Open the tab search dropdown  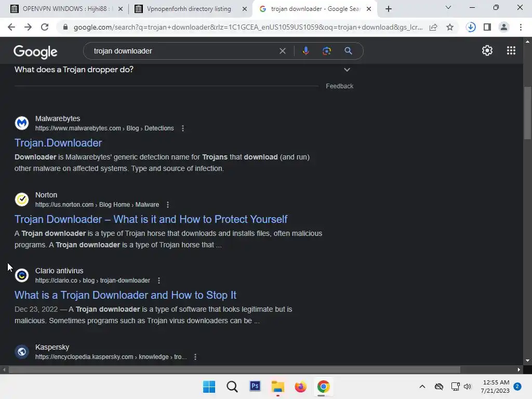pyautogui.click(x=448, y=7)
